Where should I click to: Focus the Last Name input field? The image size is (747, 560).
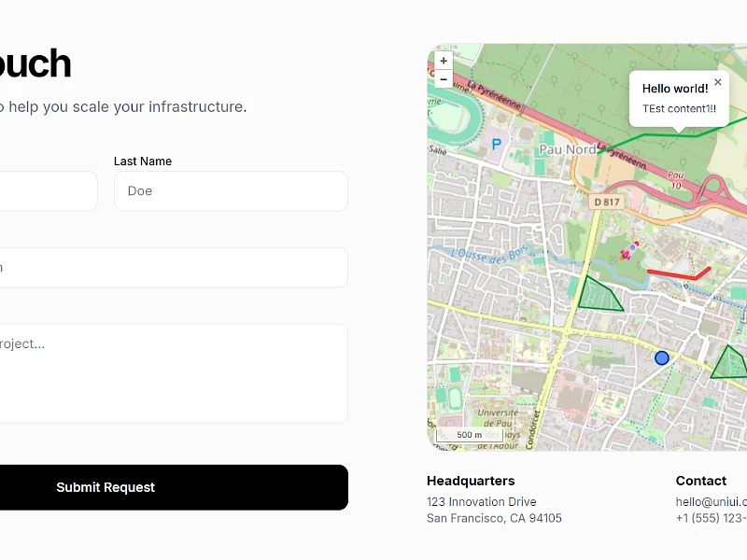click(231, 190)
